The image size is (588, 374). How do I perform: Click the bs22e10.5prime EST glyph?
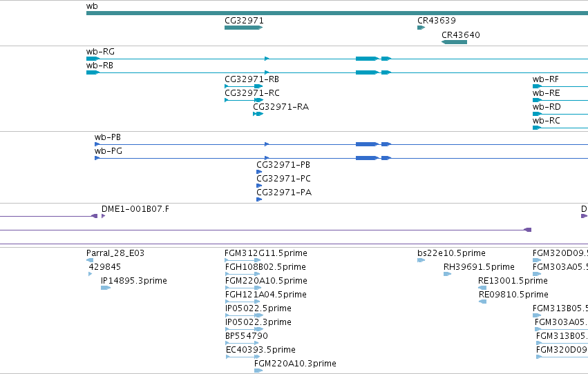pos(421,260)
